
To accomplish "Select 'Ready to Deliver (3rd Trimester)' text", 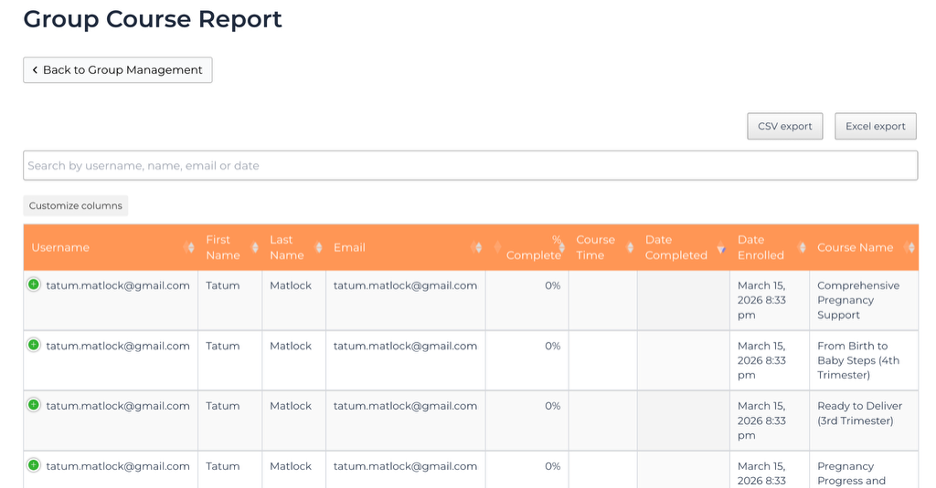I will click(860, 413).
